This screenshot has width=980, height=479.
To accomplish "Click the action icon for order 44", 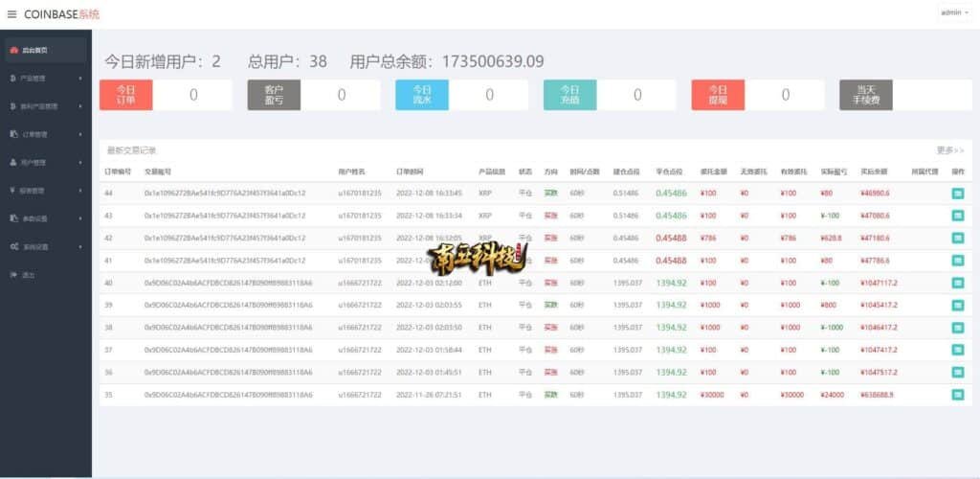I will click(x=958, y=193).
